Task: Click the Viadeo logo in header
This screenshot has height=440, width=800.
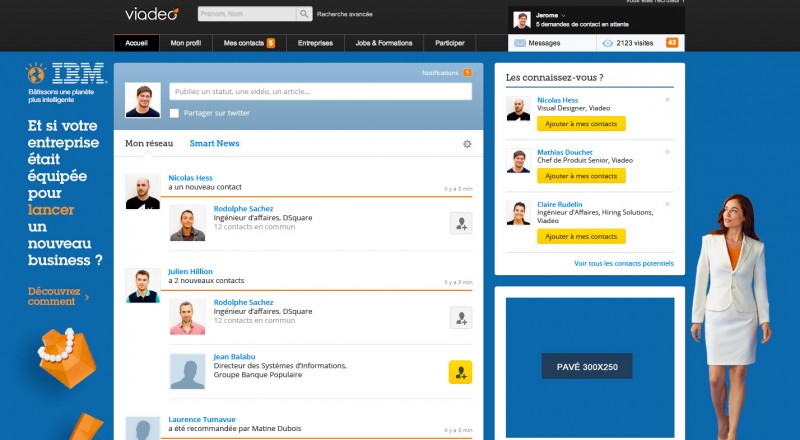Action: (x=152, y=14)
